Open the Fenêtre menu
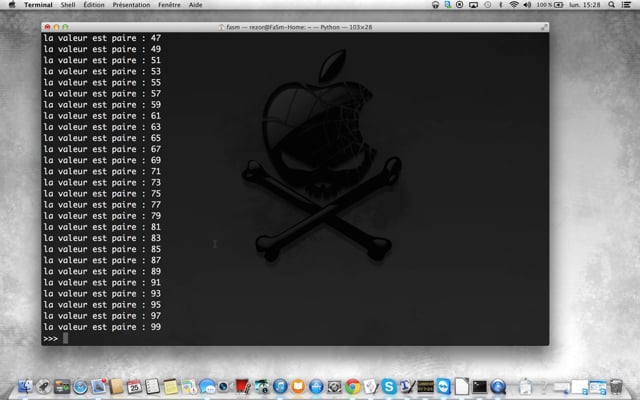The height and width of the screenshot is (400, 640). (x=169, y=5)
